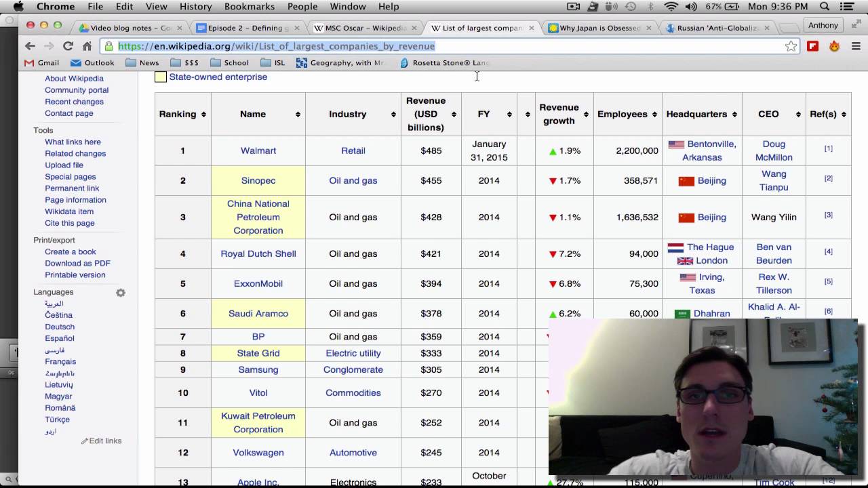The image size is (868, 488).
Task: Switch to the Russian 'Anti-Globaliz' tab
Action: point(718,28)
